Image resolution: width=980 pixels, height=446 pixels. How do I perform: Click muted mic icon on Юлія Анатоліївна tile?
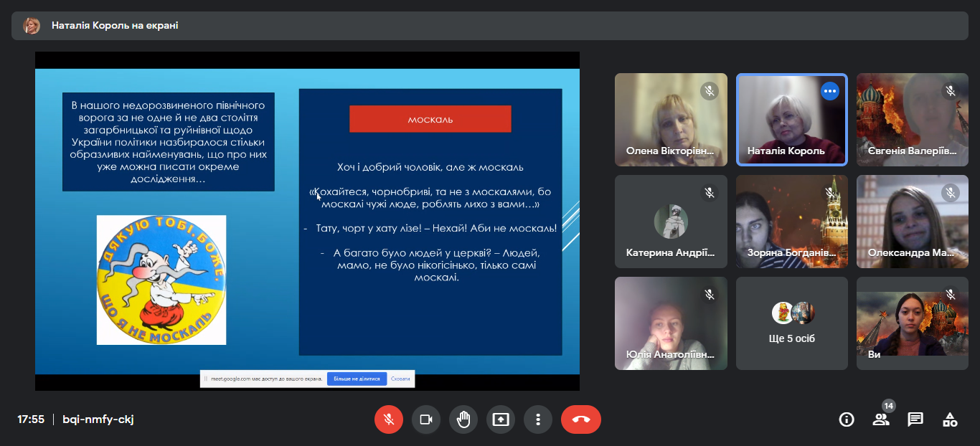click(x=710, y=295)
